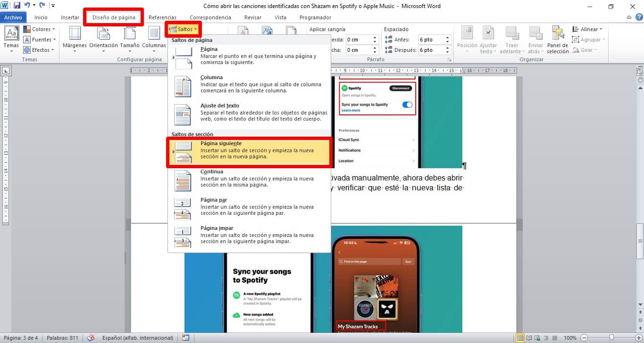Switch to Outline view

(546, 338)
